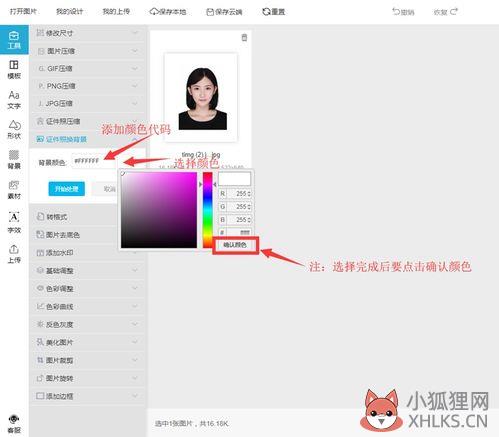Open the 素材 materials sidebar icon
Screen dimensions: 499x437
click(14, 190)
